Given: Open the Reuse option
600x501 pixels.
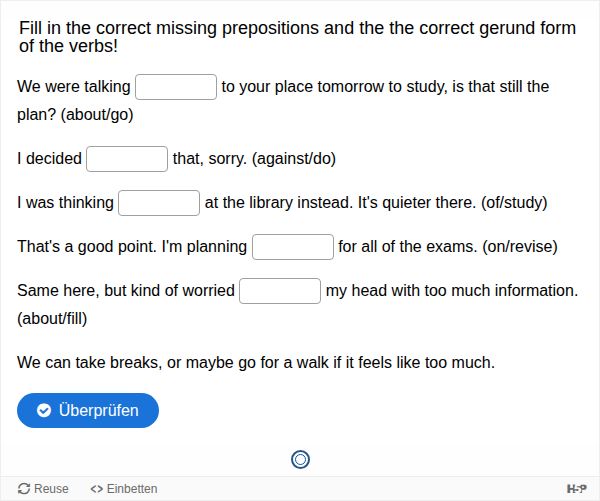Looking at the screenshot, I should tap(44, 489).
